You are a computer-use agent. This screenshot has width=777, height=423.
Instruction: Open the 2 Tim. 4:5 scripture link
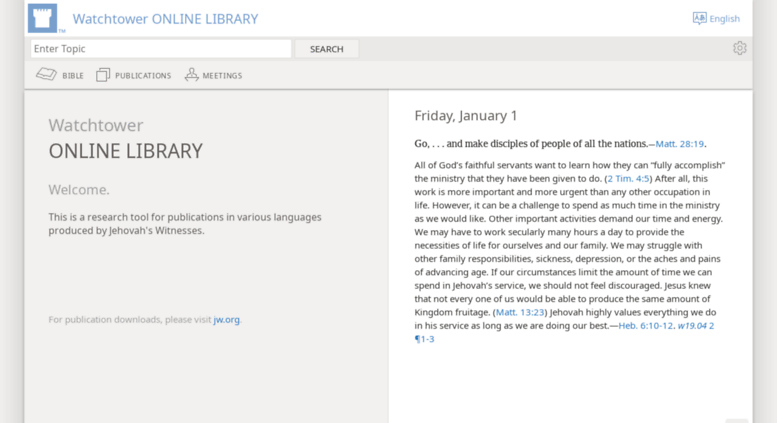[628, 179]
